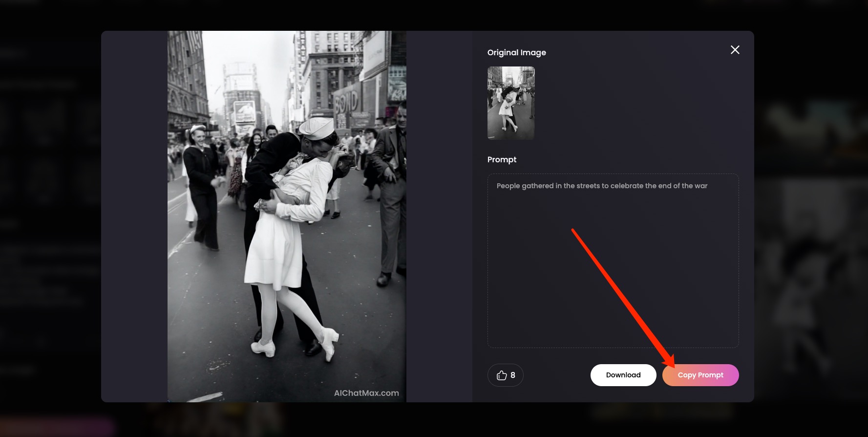The width and height of the screenshot is (868, 437).
Task: Close the image detail dialog
Action: tap(735, 50)
